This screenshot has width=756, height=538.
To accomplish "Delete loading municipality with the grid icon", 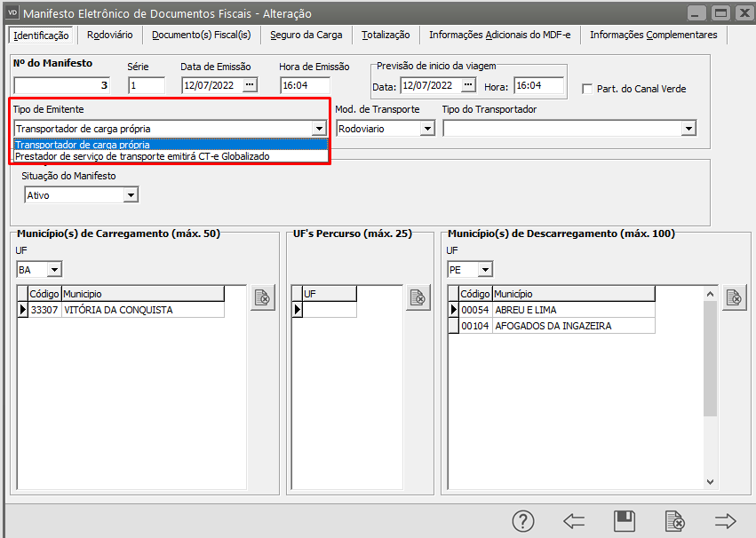I will (263, 298).
